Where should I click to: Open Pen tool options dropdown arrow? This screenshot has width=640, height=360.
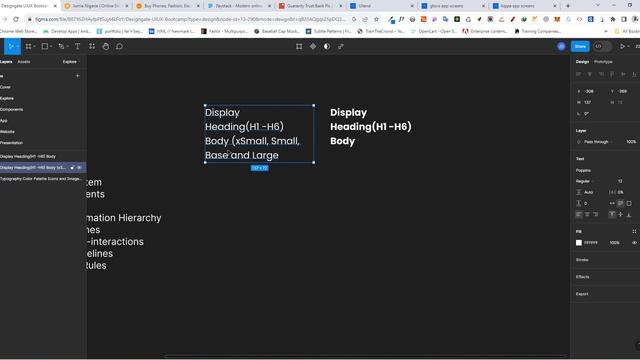coord(68,47)
